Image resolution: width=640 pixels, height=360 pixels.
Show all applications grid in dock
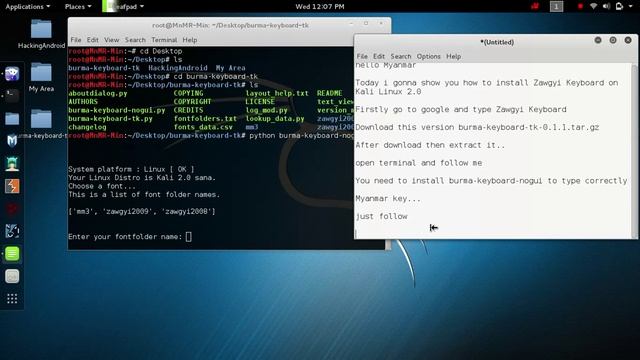click(x=12, y=299)
